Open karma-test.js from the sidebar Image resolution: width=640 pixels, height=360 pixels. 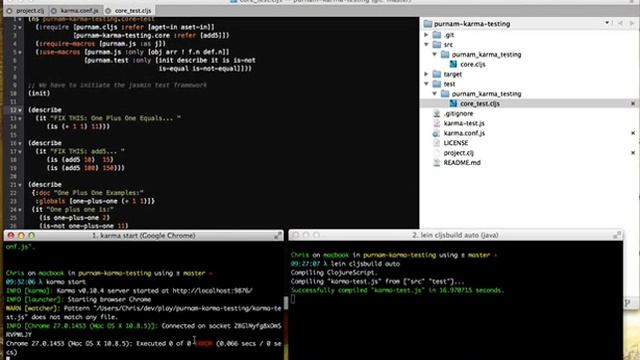[x=464, y=123]
